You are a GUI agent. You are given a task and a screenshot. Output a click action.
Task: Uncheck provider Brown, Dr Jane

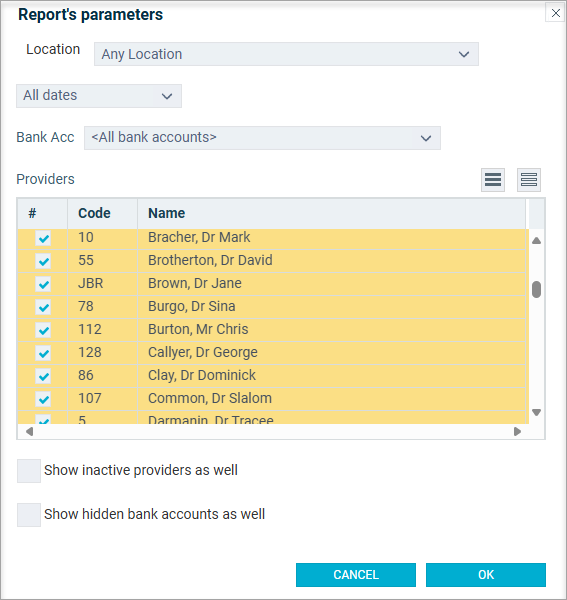[43, 284]
